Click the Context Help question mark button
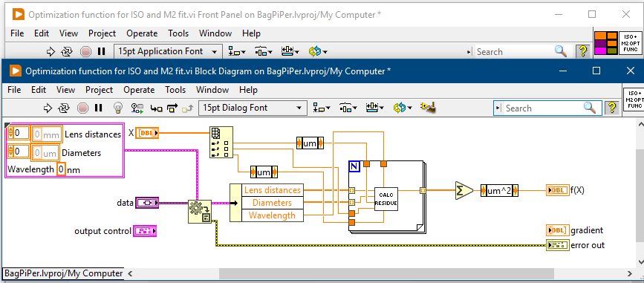This screenshot has height=283, width=644. pos(612,108)
